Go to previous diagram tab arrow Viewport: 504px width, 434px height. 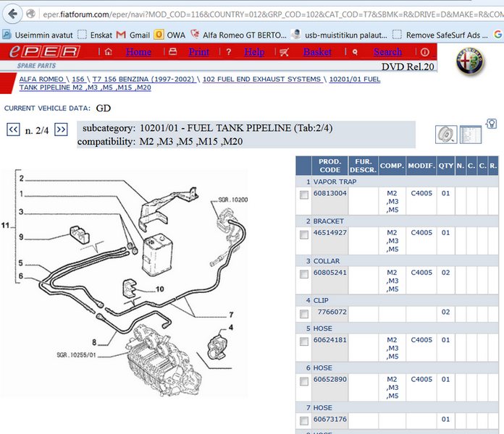pyautogui.click(x=13, y=130)
